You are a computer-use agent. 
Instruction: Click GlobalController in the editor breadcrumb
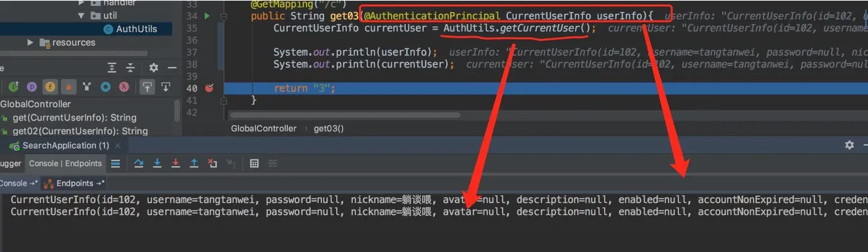(264, 128)
